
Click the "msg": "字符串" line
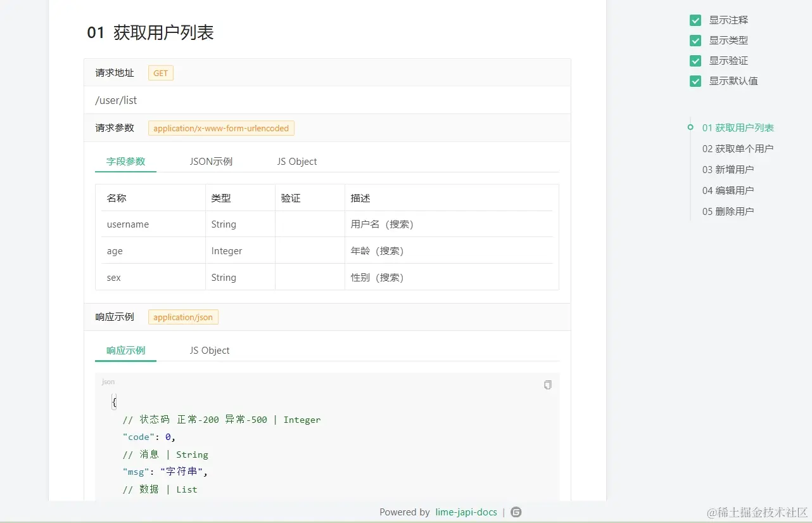point(165,472)
